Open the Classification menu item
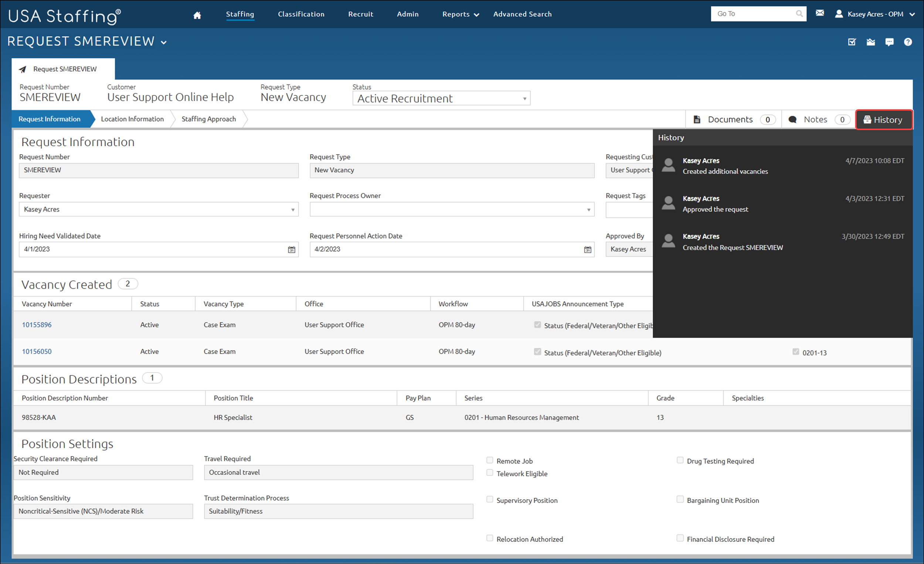924x564 pixels. [x=301, y=14]
